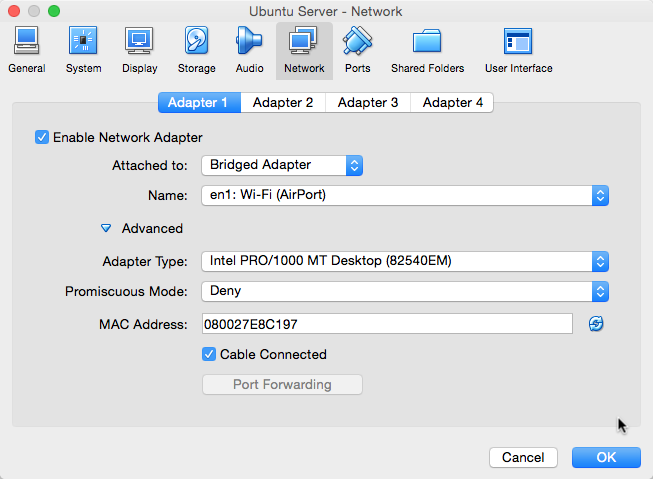Generate a new random MAC address
This screenshot has height=479, width=653.
pos(596,324)
